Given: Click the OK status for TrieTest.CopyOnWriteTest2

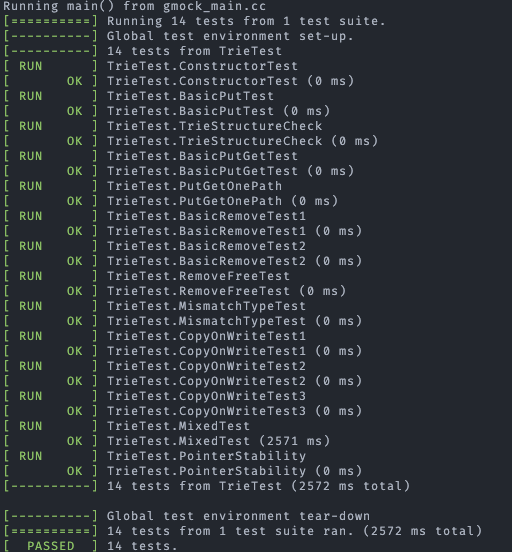Looking at the screenshot, I should [75, 381].
